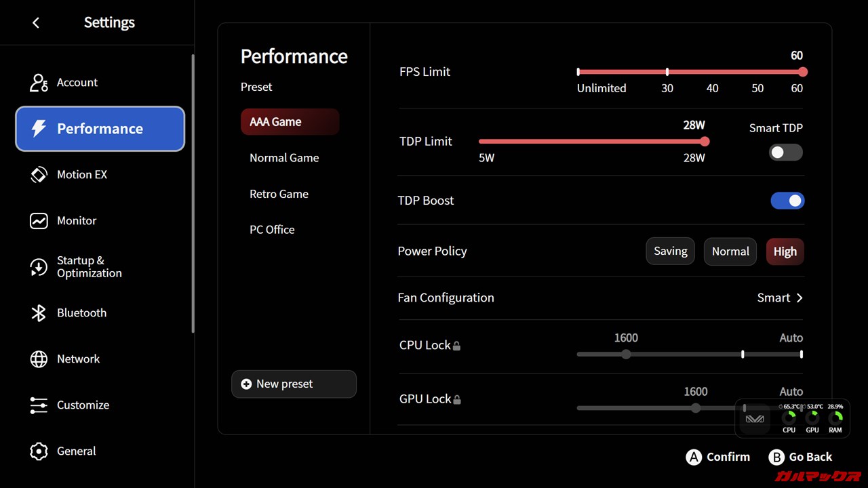Select the Normal Game preset
The height and width of the screenshot is (488, 868).
pos(284,158)
